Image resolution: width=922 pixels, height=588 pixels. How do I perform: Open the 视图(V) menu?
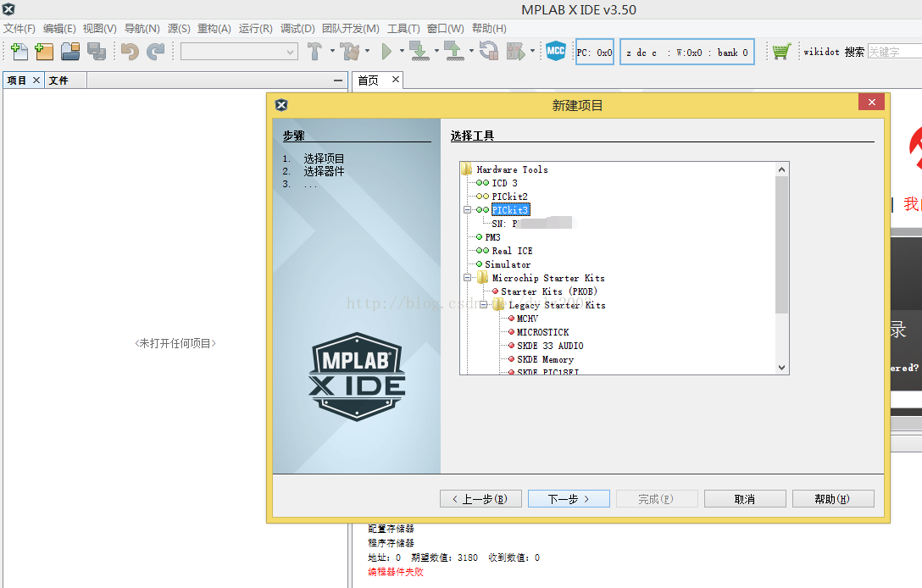pos(99,29)
